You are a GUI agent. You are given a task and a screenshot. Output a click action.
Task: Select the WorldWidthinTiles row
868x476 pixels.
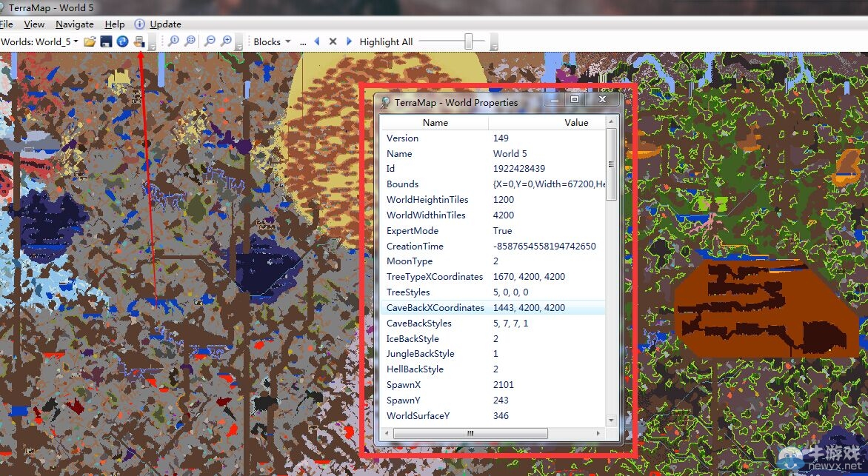coord(493,215)
